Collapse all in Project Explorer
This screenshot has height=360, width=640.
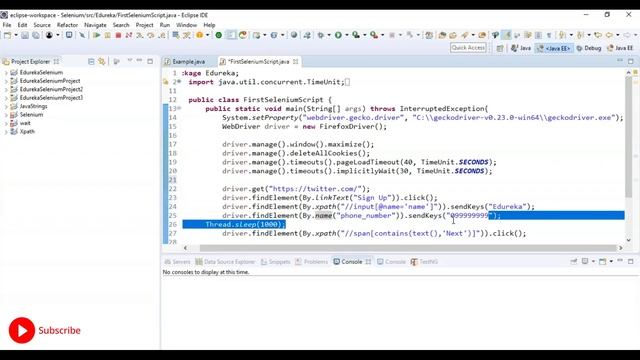tap(91, 62)
